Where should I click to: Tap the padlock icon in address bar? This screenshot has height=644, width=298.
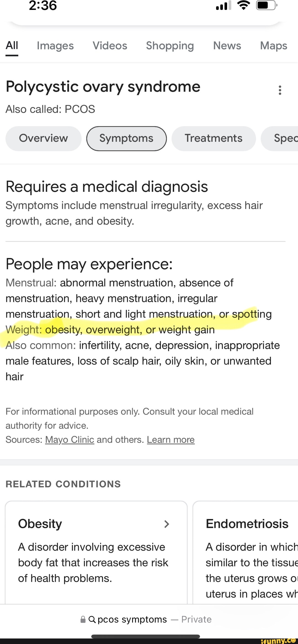click(83, 619)
